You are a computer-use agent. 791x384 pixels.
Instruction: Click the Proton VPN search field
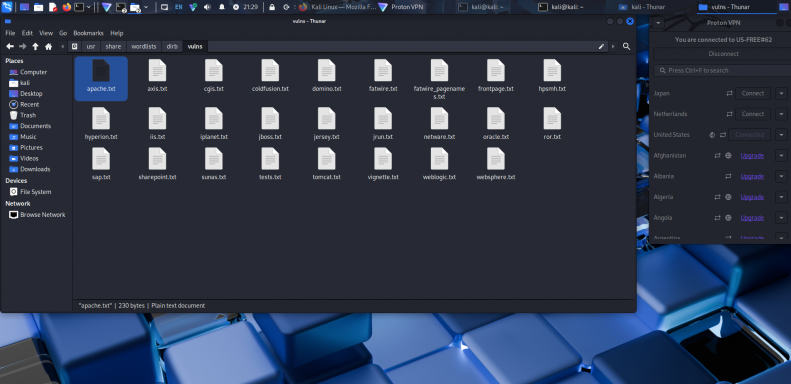pos(723,71)
